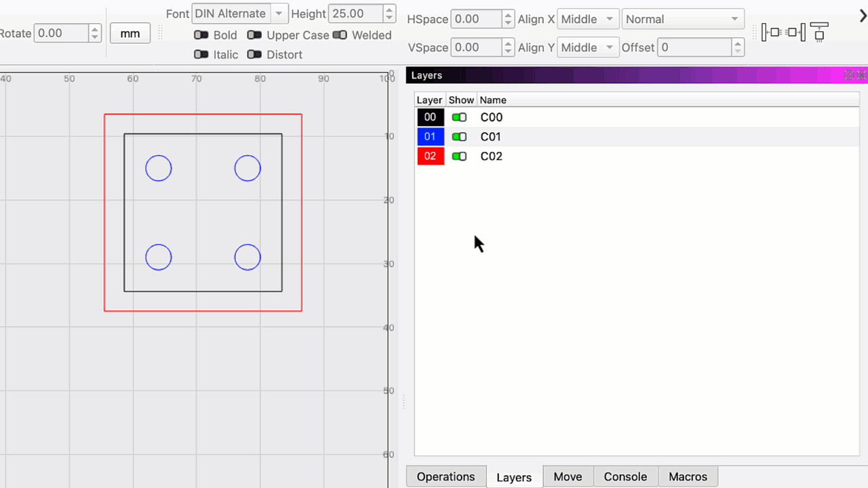Open the Console tab
The image size is (868, 488).
click(625, 476)
